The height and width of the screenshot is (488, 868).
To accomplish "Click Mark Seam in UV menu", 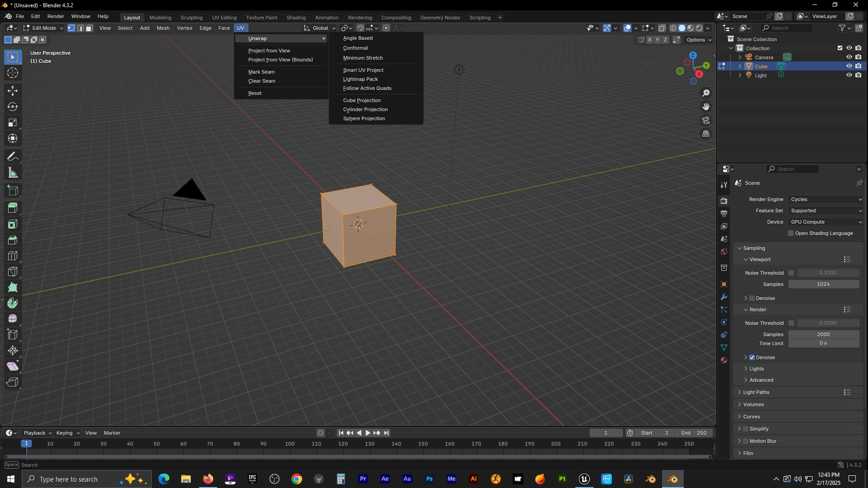I will [x=261, y=72].
